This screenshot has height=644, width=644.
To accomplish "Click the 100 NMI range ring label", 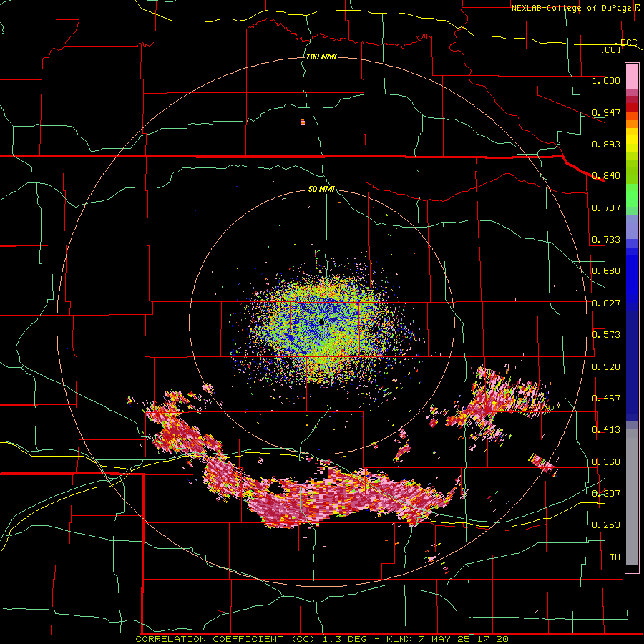I will (x=321, y=57).
